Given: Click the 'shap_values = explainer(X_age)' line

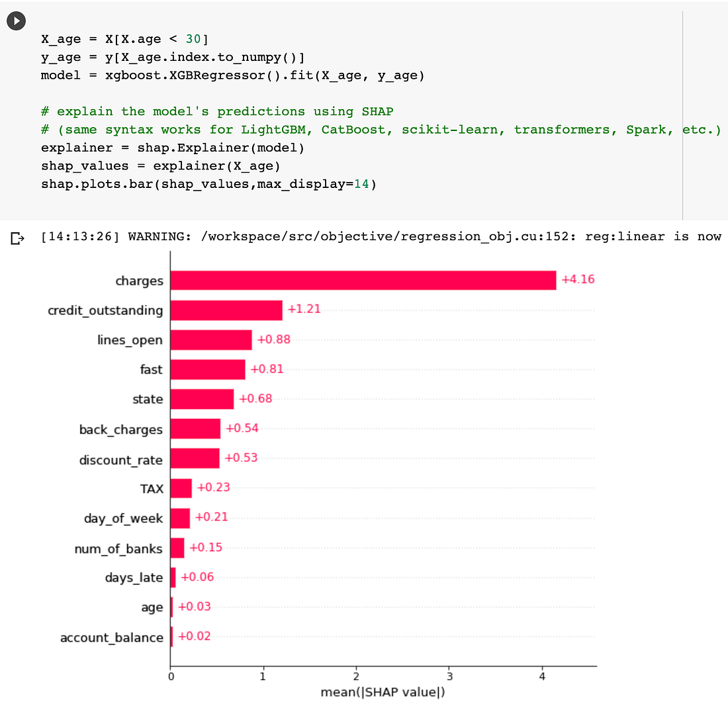Looking at the screenshot, I should (x=161, y=166).
